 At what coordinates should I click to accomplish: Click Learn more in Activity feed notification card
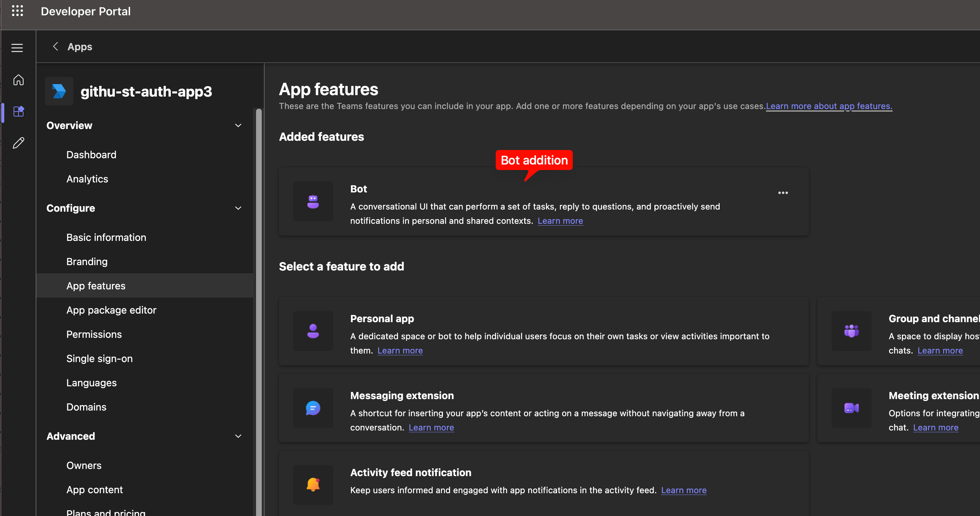tap(684, 490)
